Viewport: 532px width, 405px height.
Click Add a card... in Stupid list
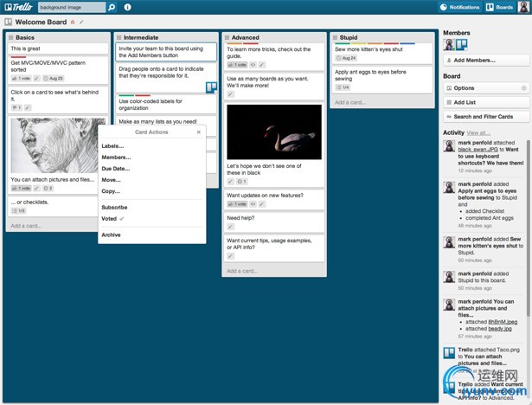point(350,102)
